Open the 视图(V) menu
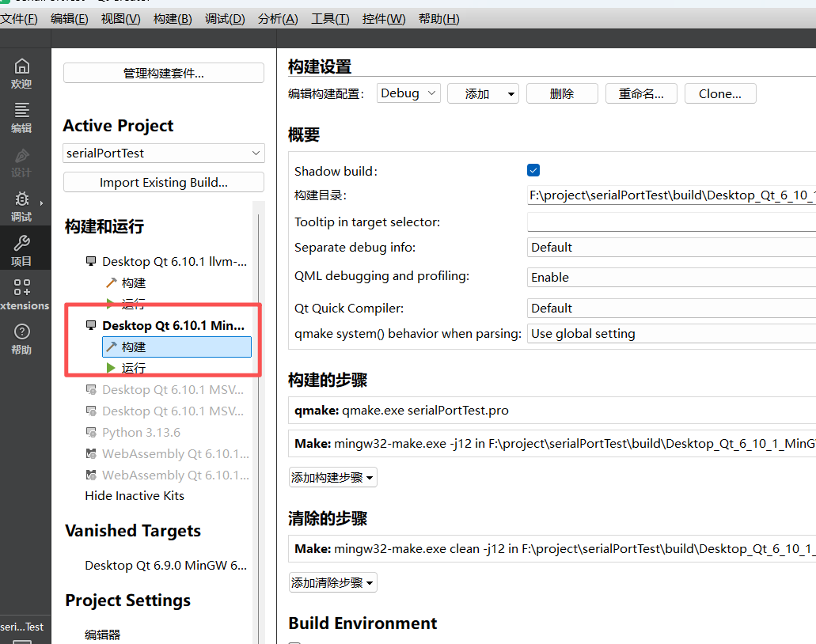816x644 pixels. point(121,19)
